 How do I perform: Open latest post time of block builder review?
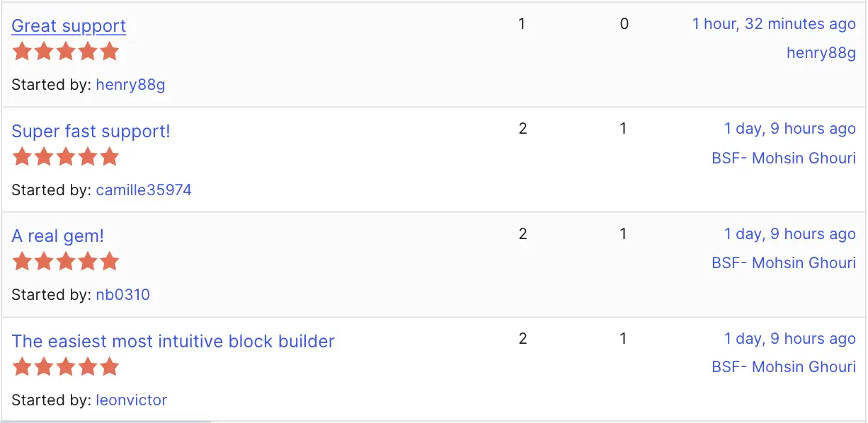(x=789, y=339)
